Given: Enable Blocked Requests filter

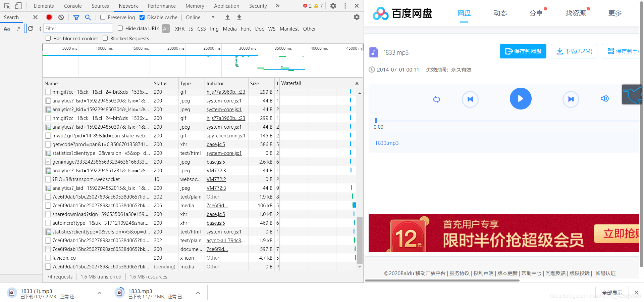Looking at the screenshot, I should click(x=105, y=38).
